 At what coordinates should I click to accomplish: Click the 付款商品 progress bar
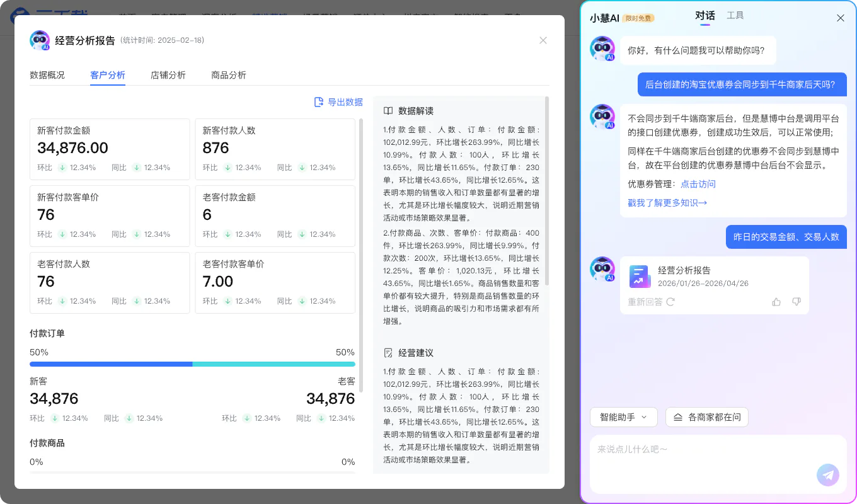192,472
